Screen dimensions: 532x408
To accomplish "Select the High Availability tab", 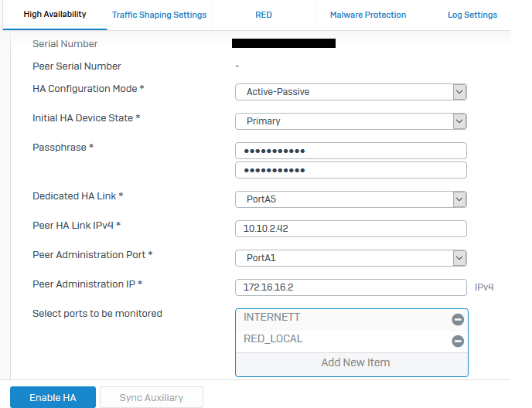I will (55, 15).
